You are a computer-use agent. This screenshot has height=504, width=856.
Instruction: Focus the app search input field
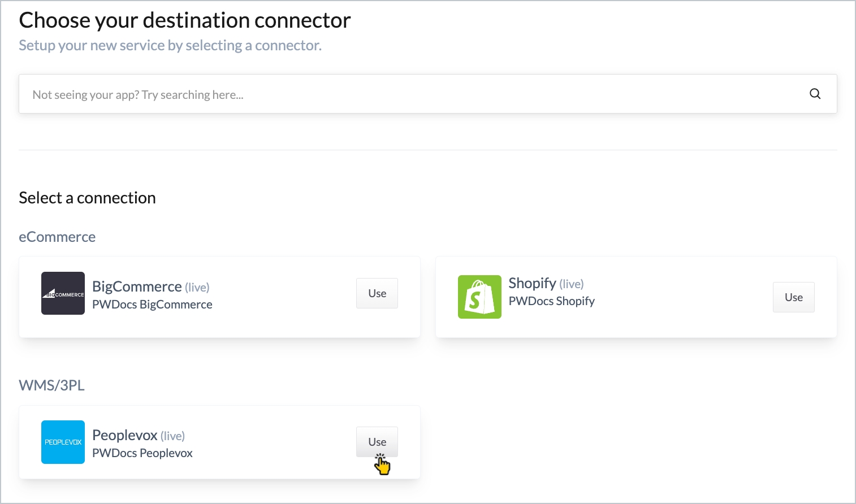point(396,94)
